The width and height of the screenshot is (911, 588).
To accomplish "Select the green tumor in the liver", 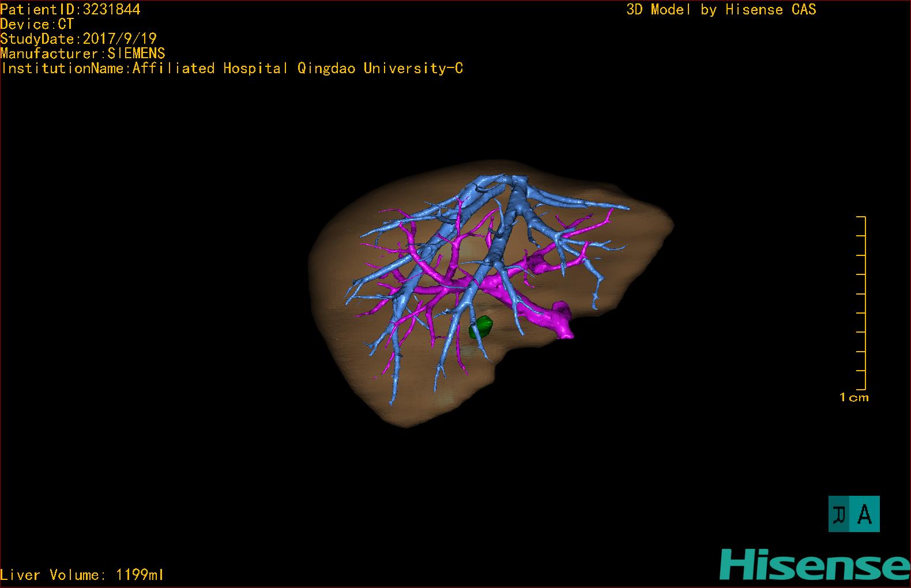I will coord(481,327).
